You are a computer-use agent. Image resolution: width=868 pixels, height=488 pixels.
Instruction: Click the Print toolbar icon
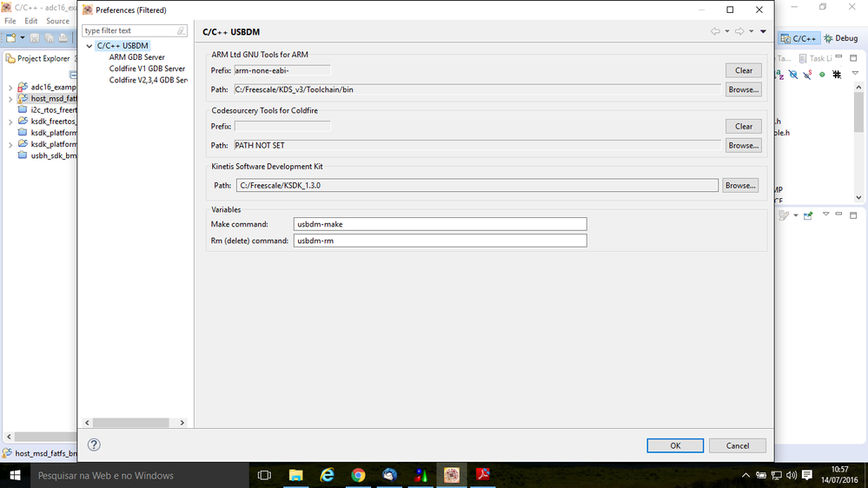[x=63, y=37]
